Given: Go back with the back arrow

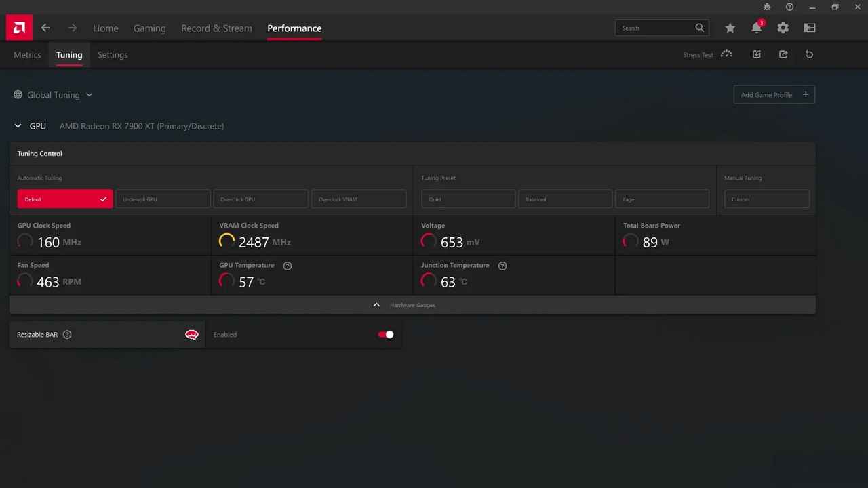Looking at the screenshot, I should pos(45,28).
